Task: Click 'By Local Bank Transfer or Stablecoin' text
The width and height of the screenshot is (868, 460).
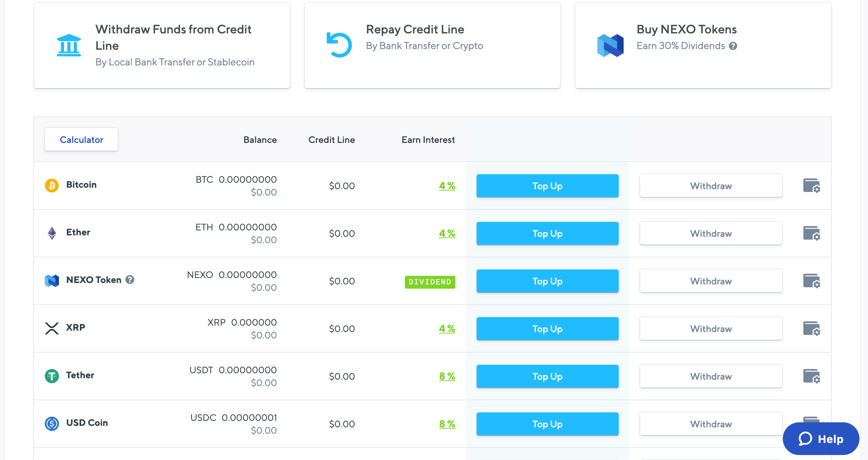Action: tap(175, 62)
